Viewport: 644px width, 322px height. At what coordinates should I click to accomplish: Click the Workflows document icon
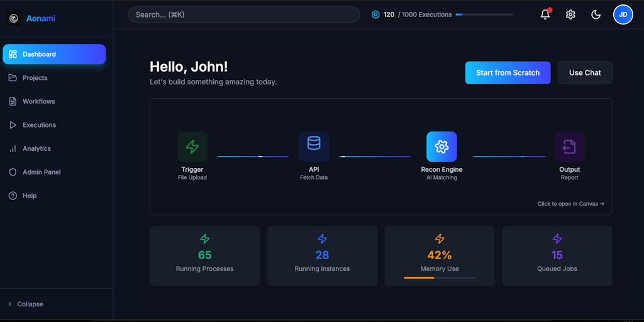(x=13, y=101)
